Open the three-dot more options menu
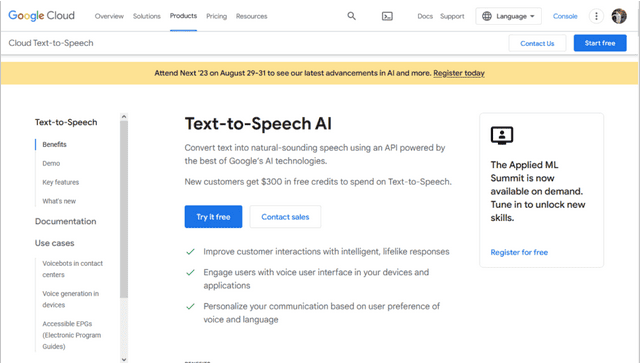Viewport: 640px width, 363px height. pos(596,16)
